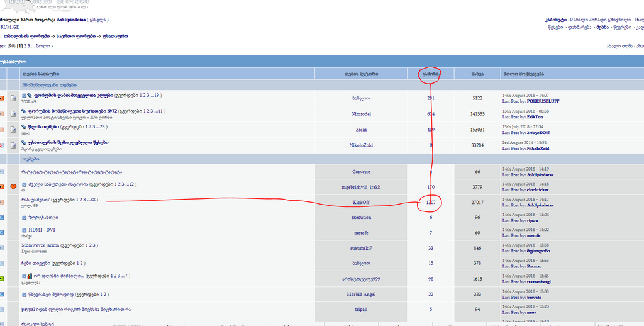The width and height of the screenshot is (644, 326).
Task: Click the orange status icon on რას უსმენთ row
Action: click(x=2, y=202)
